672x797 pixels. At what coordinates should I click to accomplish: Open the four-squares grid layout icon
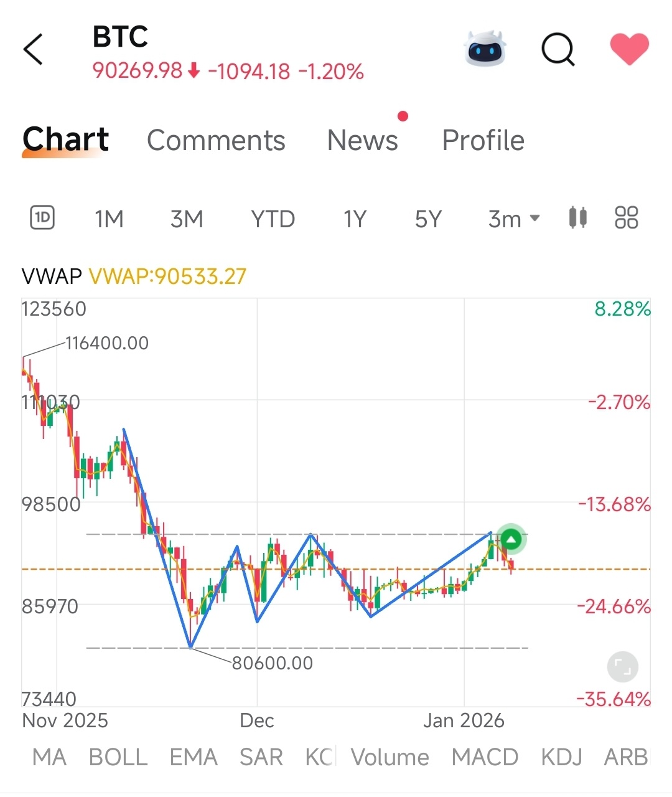626,218
